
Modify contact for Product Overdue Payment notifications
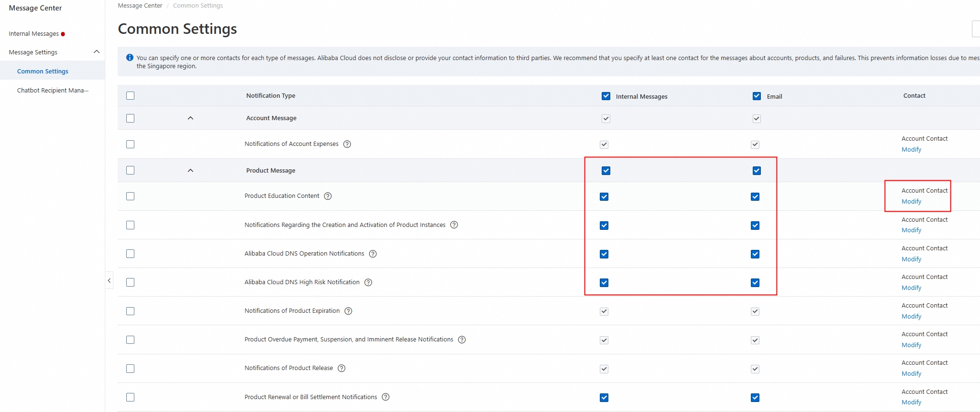pyautogui.click(x=911, y=345)
